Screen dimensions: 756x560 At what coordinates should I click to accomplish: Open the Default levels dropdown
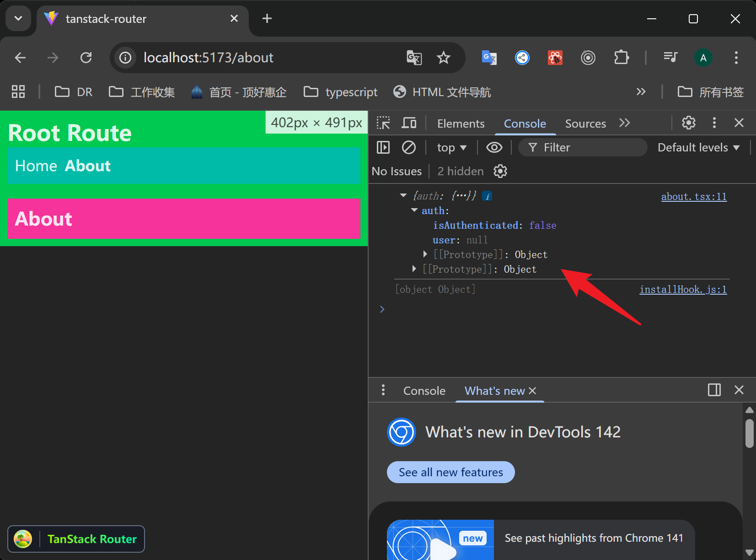pyautogui.click(x=698, y=147)
